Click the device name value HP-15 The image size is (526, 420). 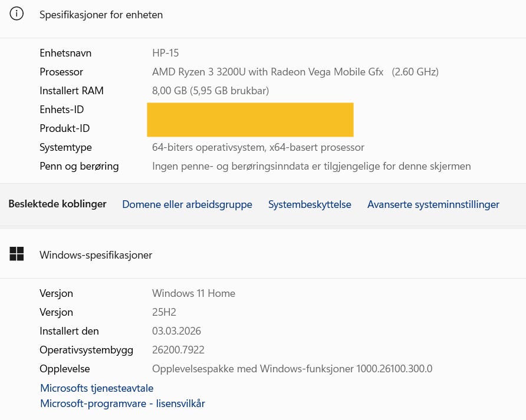coord(165,53)
